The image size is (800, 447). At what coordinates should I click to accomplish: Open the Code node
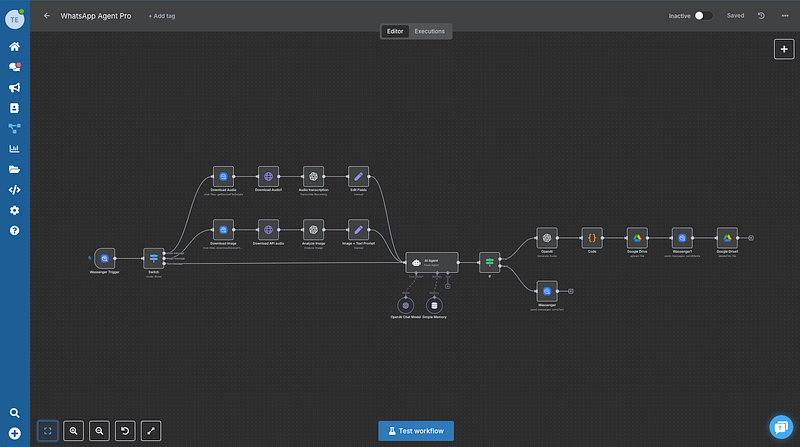(x=592, y=238)
